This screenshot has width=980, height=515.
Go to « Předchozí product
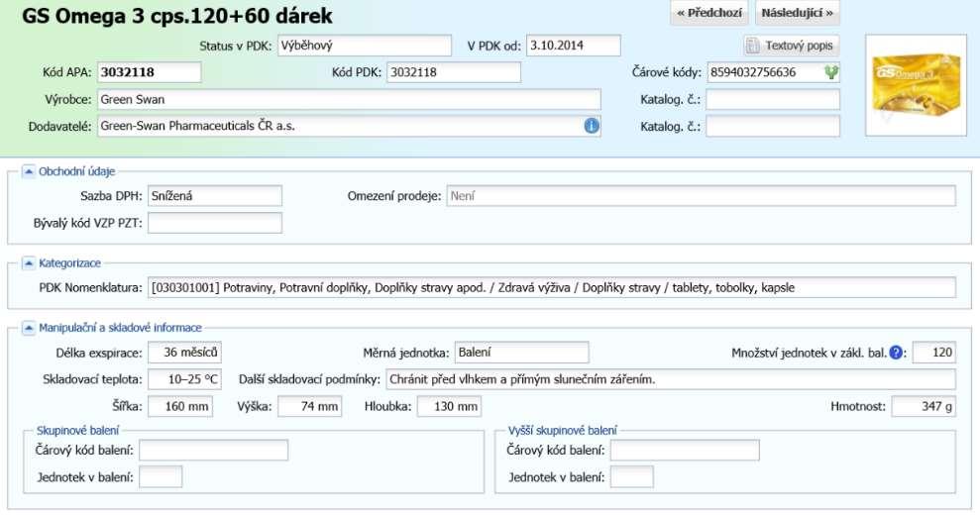pyautogui.click(x=709, y=13)
